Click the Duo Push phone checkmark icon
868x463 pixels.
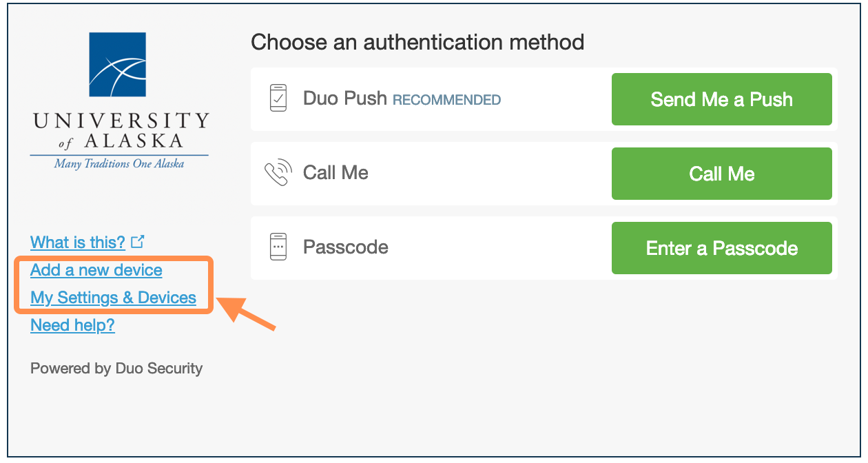click(278, 99)
